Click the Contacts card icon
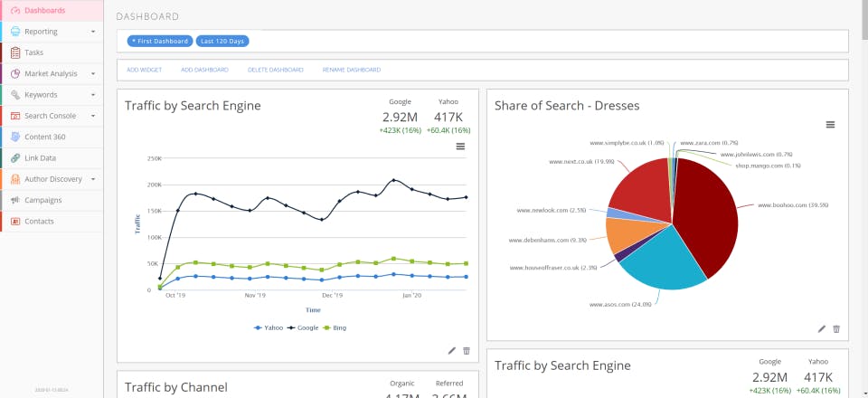 click(x=15, y=221)
